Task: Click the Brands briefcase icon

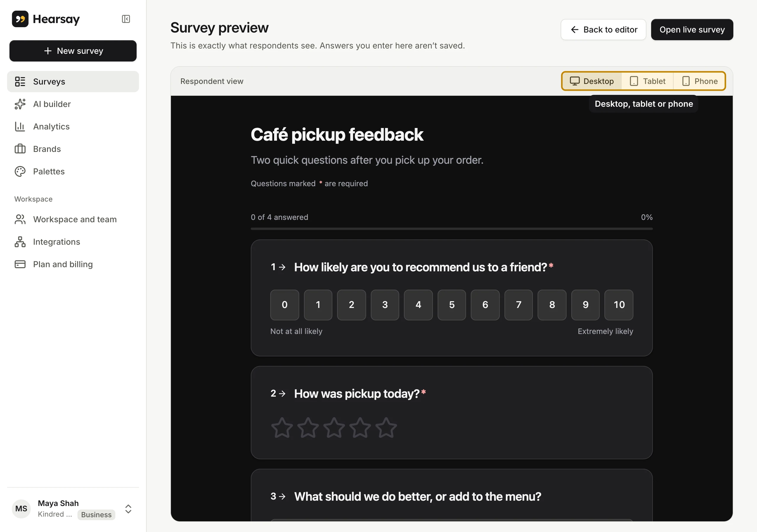Action: click(x=20, y=149)
